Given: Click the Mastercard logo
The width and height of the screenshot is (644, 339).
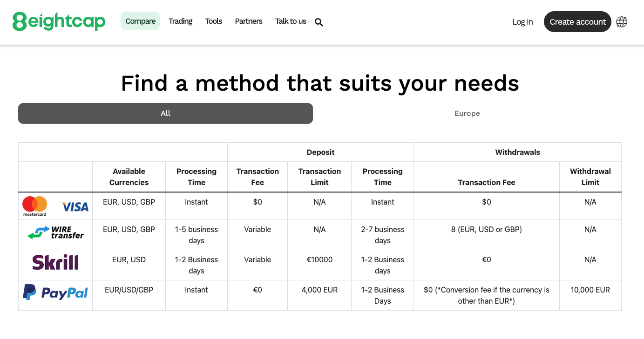Looking at the screenshot, I should coord(35,206).
